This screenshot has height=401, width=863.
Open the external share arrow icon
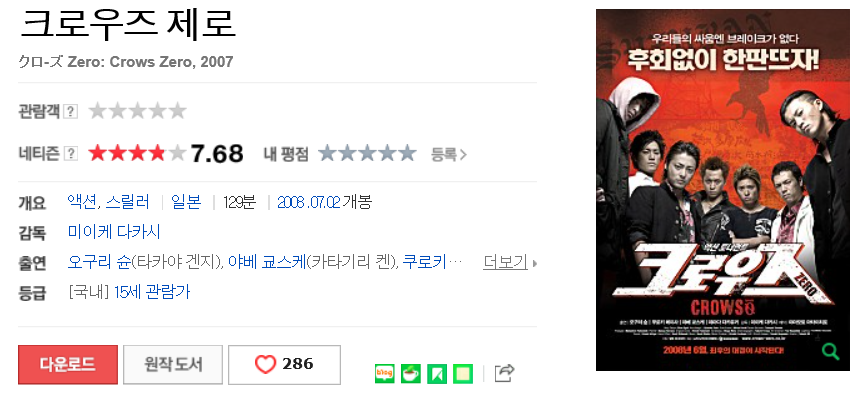pyautogui.click(x=504, y=373)
